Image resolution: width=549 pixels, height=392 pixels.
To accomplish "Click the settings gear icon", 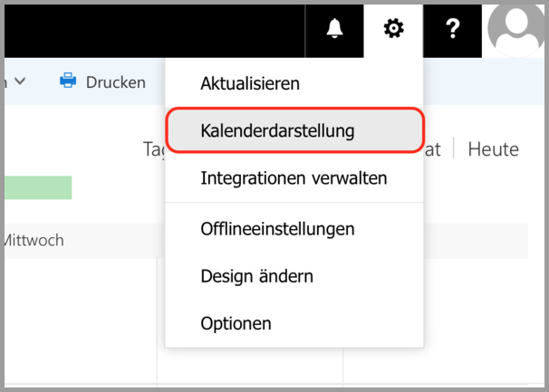I will point(393,29).
